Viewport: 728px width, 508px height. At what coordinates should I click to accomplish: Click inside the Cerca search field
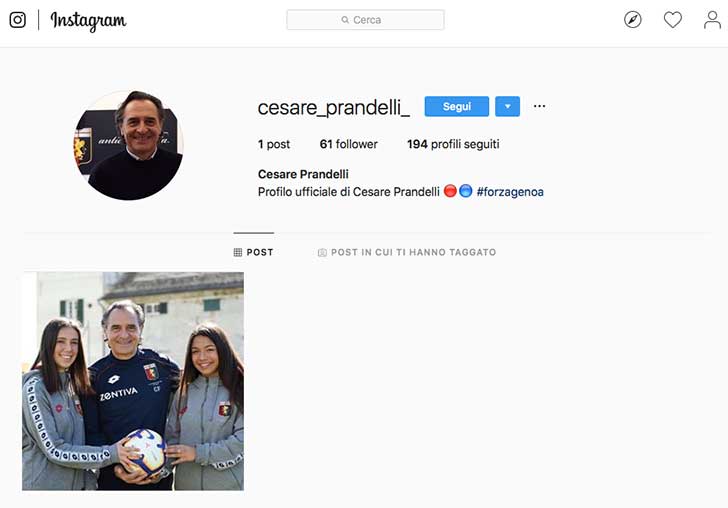(x=365, y=20)
